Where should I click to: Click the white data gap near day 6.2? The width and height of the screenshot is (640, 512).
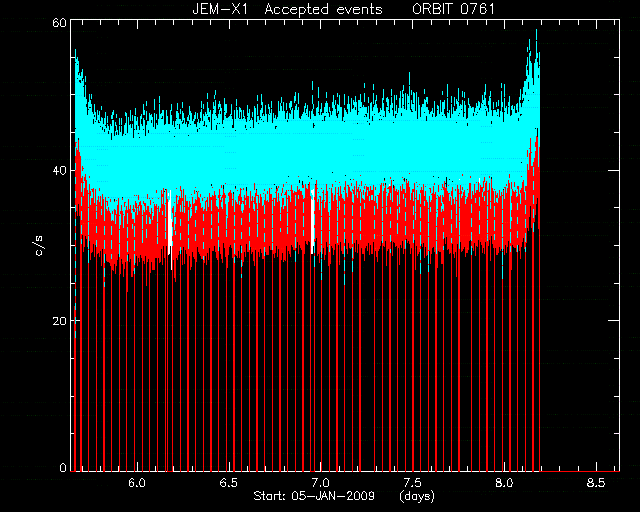tap(170, 229)
